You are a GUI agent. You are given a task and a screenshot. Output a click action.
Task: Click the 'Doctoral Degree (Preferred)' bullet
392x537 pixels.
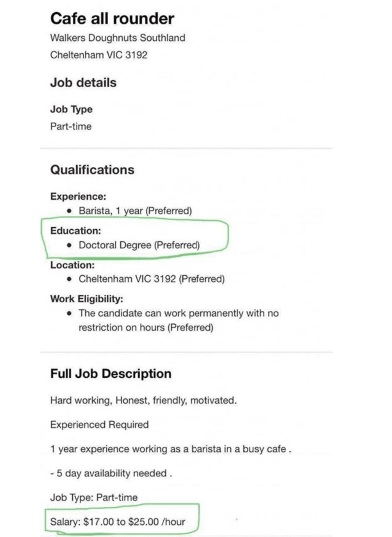click(x=139, y=245)
